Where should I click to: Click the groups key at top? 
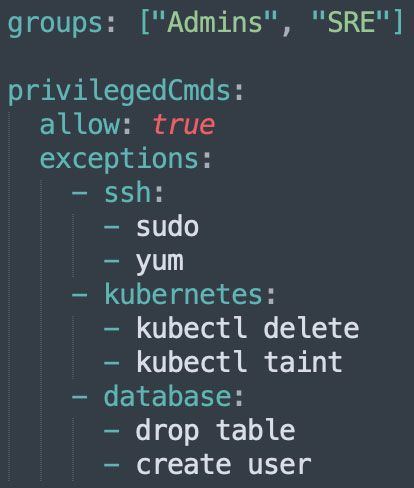tap(55, 24)
